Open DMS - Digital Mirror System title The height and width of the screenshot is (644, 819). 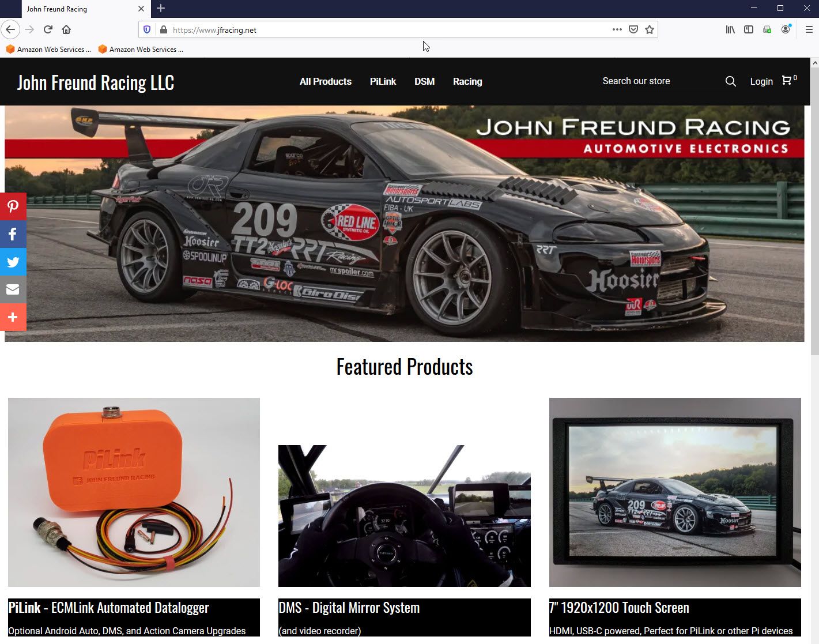[x=349, y=608]
